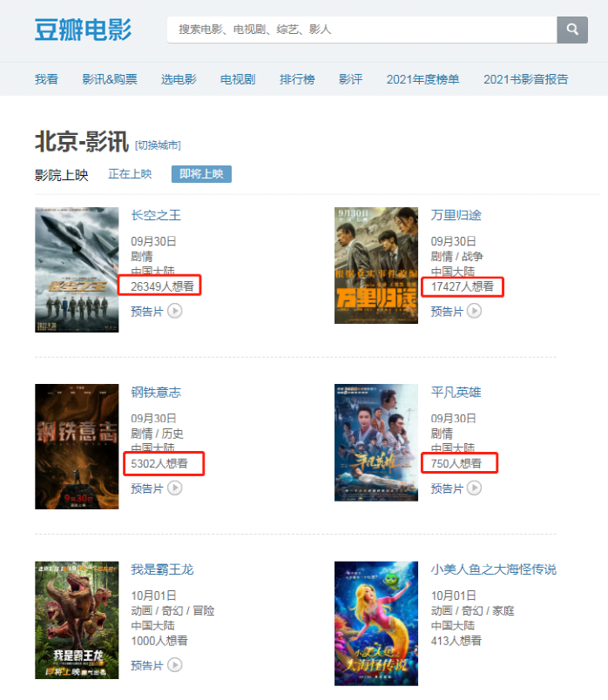The image size is (608, 700).
Task: Switch to the 正在上映 tab
Action: tap(130, 173)
